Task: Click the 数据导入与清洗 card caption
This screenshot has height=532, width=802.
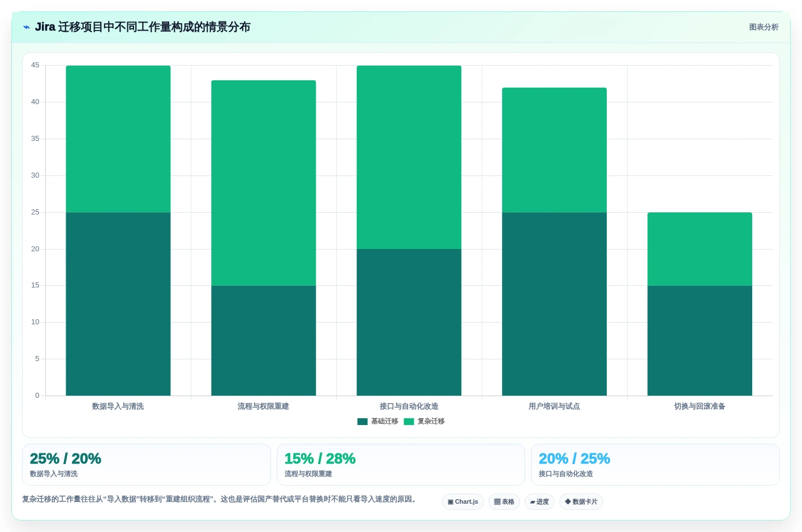Action: 54,474
